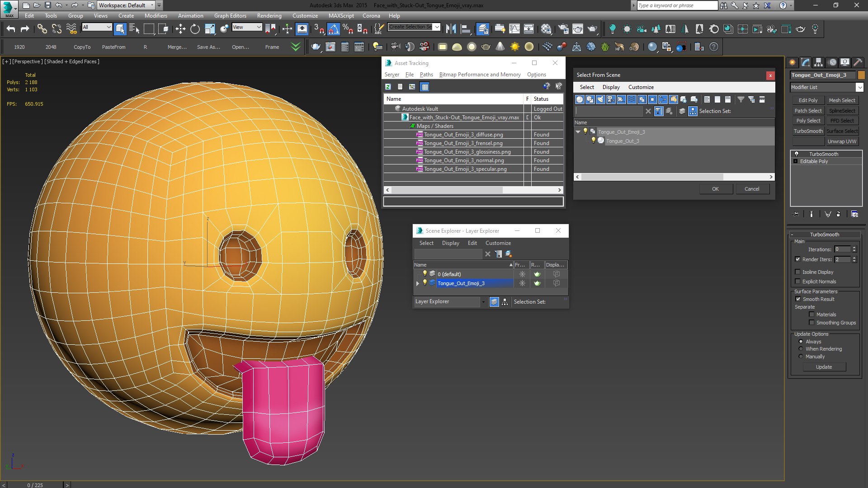Screen dimensions: 868x488
Task: Open Bitmap Performance and Memory menu
Action: pyautogui.click(x=480, y=75)
